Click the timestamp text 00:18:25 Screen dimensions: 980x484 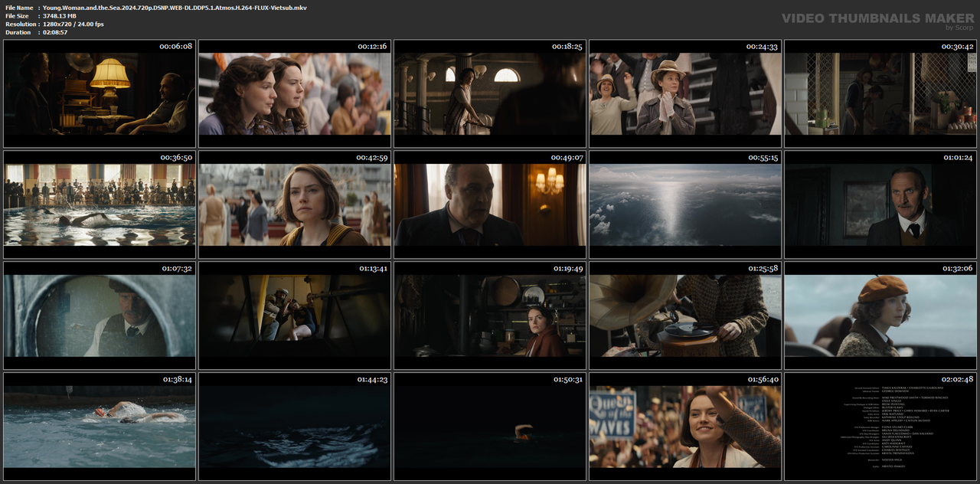click(x=567, y=47)
